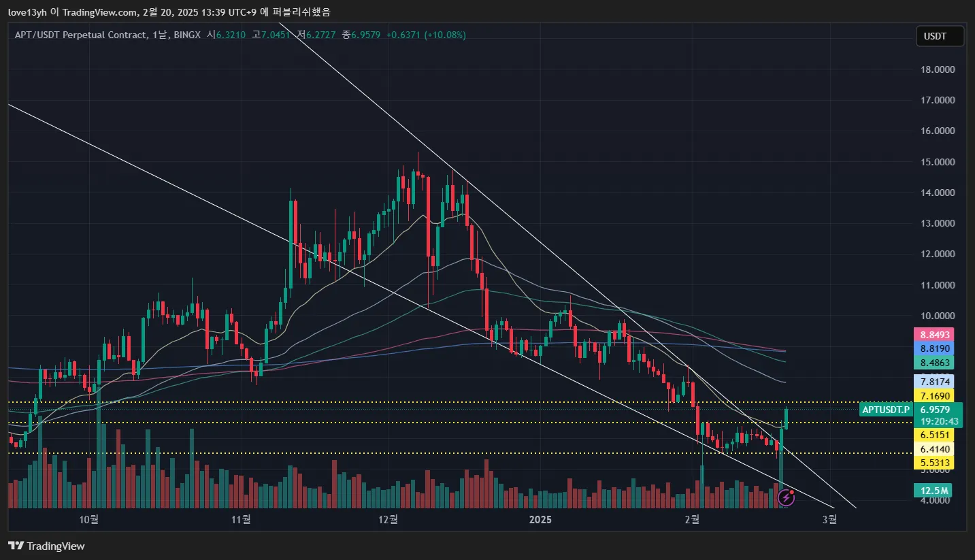Select the pink 8.8493 indicator price label

click(x=935, y=335)
